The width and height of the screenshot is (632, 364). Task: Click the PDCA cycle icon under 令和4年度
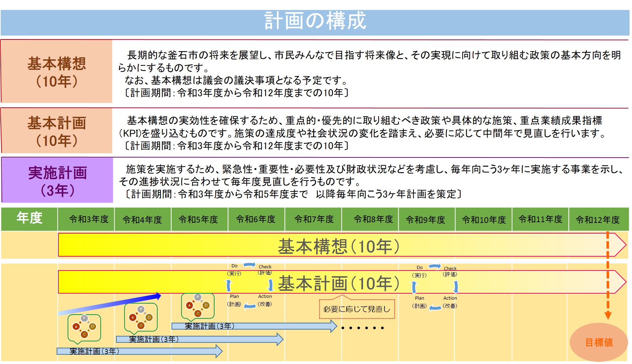coord(141,317)
